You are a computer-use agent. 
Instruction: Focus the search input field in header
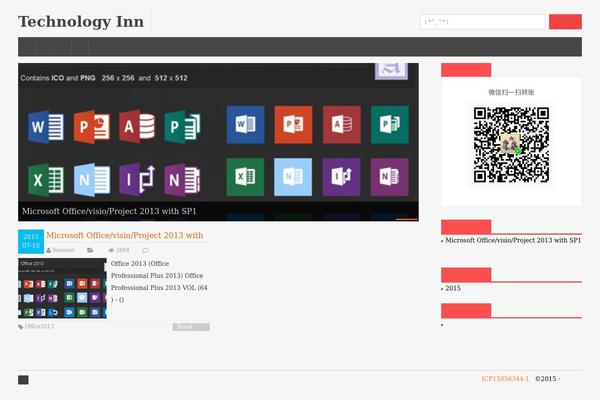coord(482,21)
